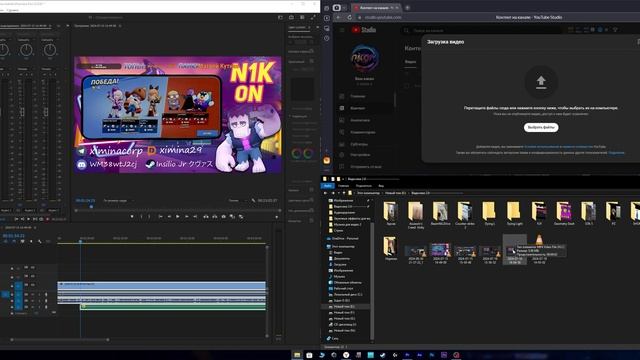Click the timeline playhead marker
The height and width of the screenshot is (360, 640).
coord(80,242)
